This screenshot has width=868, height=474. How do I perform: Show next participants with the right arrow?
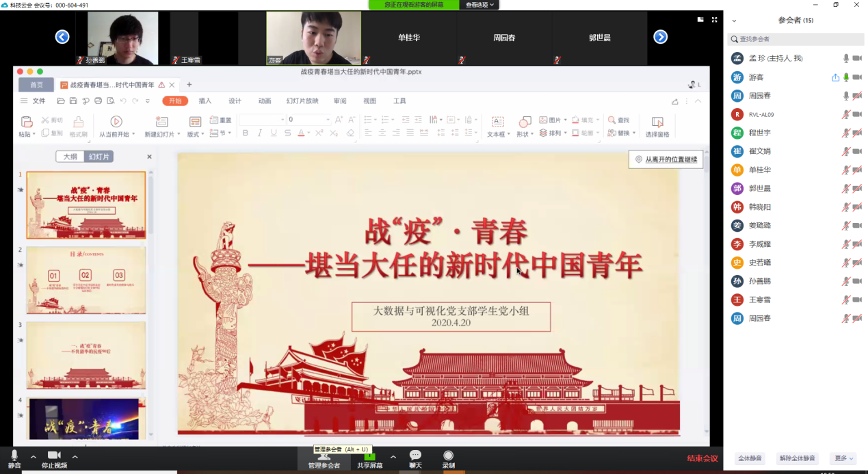coord(660,37)
